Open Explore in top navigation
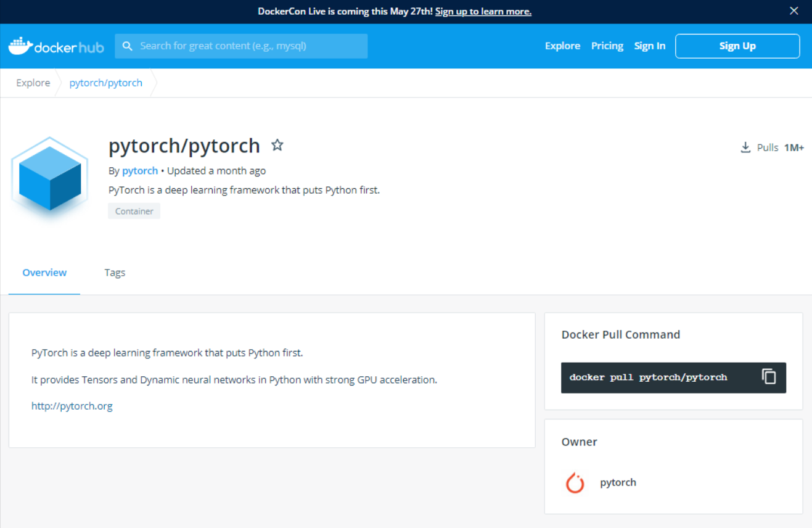Viewport: 812px width, 528px height. tap(562, 46)
